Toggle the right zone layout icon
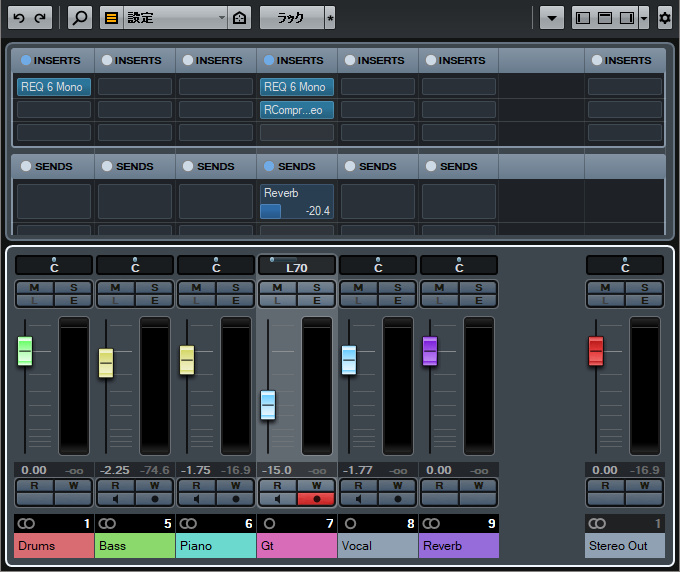680x572 pixels. tap(627, 18)
